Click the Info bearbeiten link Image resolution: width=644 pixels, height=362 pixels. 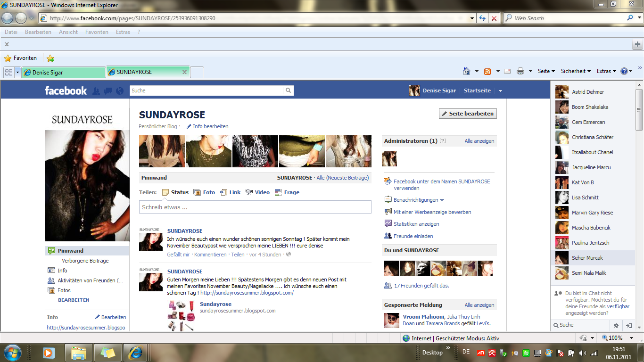click(207, 126)
